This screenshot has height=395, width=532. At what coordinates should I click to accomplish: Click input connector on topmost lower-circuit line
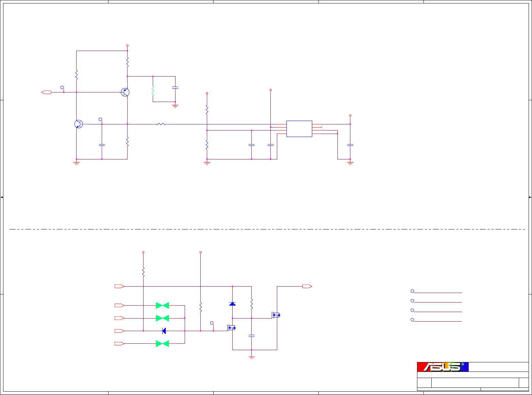click(x=119, y=287)
